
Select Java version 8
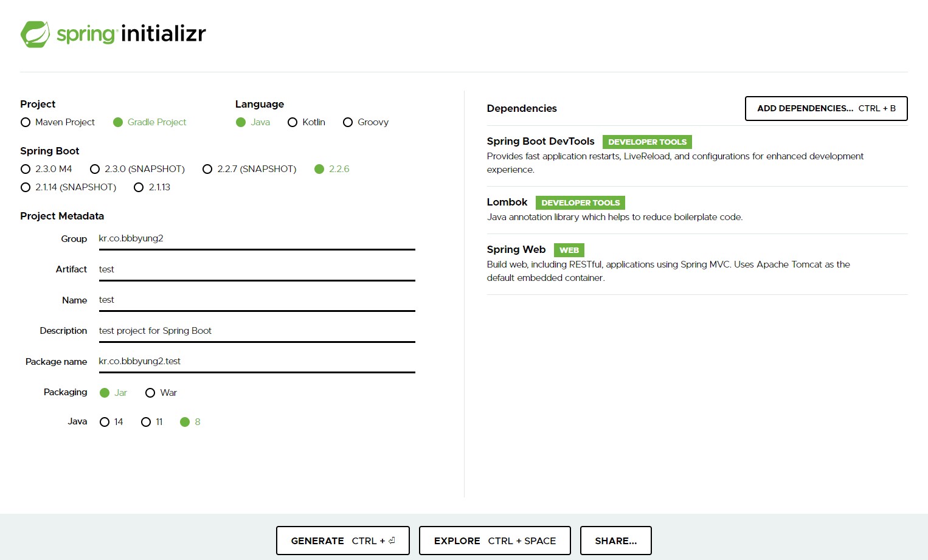point(190,422)
